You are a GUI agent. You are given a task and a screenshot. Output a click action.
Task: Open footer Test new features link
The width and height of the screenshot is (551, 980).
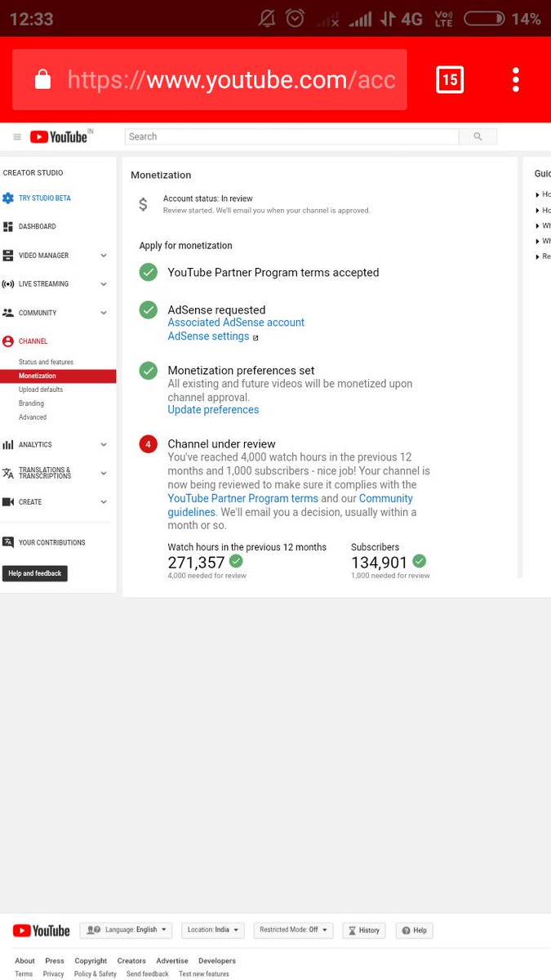[204, 974]
